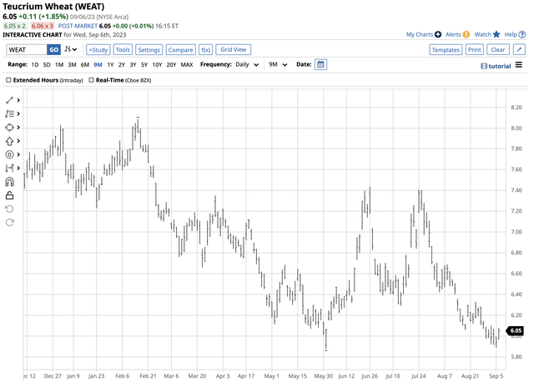Image resolution: width=534 pixels, height=392 pixels.
Task: Select the price range measure tool icon
Action: pyautogui.click(x=9, y=168)
